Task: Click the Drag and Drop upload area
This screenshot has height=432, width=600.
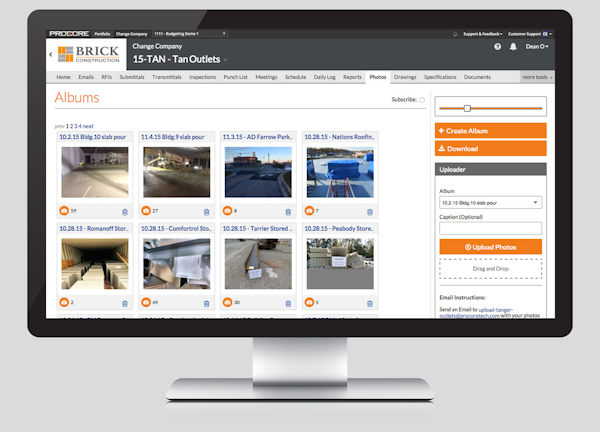Action: [491, 269]
